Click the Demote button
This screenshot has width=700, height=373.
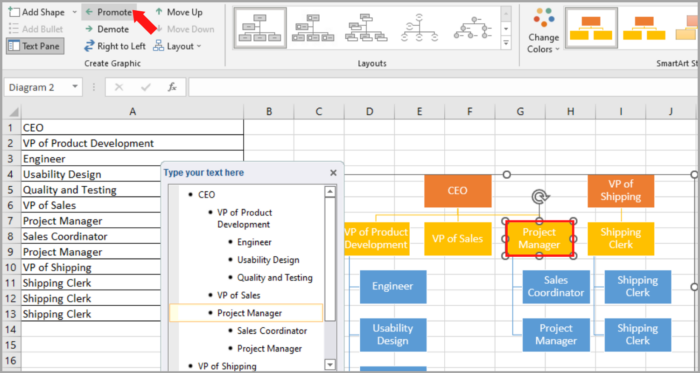coord(107,29)
